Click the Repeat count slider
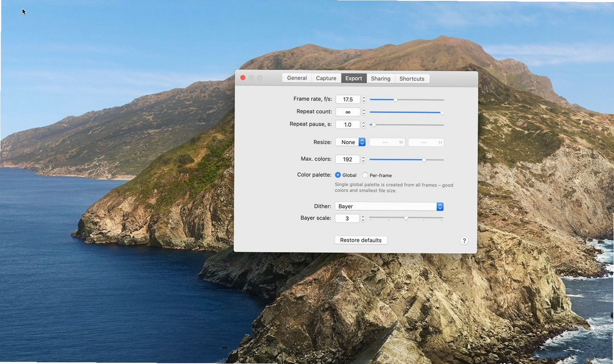The image size is (614, 364). point(406,112)
